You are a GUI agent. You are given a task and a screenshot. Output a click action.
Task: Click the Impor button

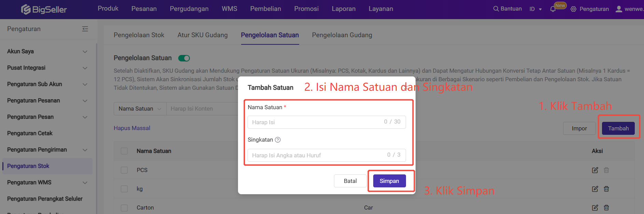[579, 128]
